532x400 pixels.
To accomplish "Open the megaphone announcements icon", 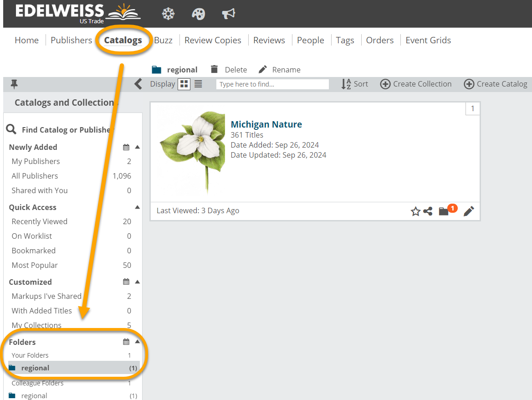I will pos(228,14).
